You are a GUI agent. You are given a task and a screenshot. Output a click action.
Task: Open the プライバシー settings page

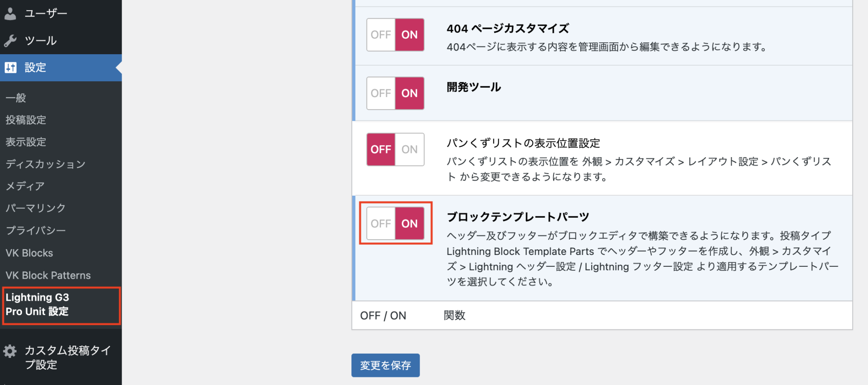(x=36, y=230)
